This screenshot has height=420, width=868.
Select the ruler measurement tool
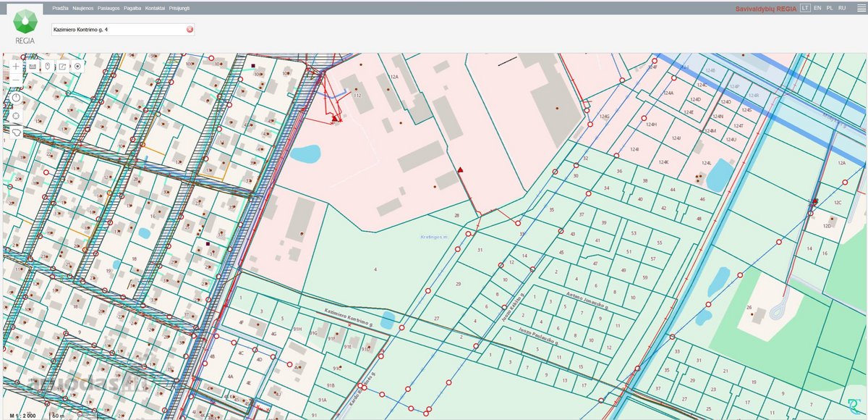pos(33,66)
